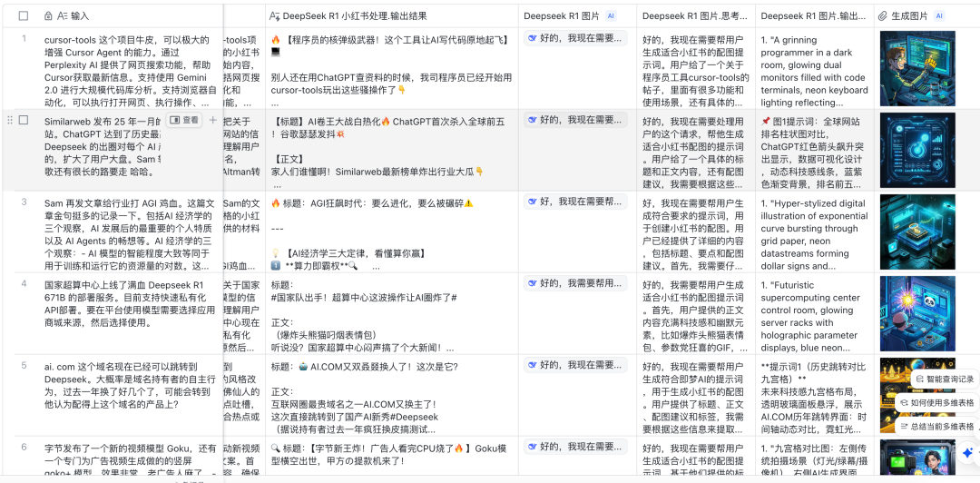Click the 国家队出手 output cell
Screen dimensions: 980x483
pos(391,313)
